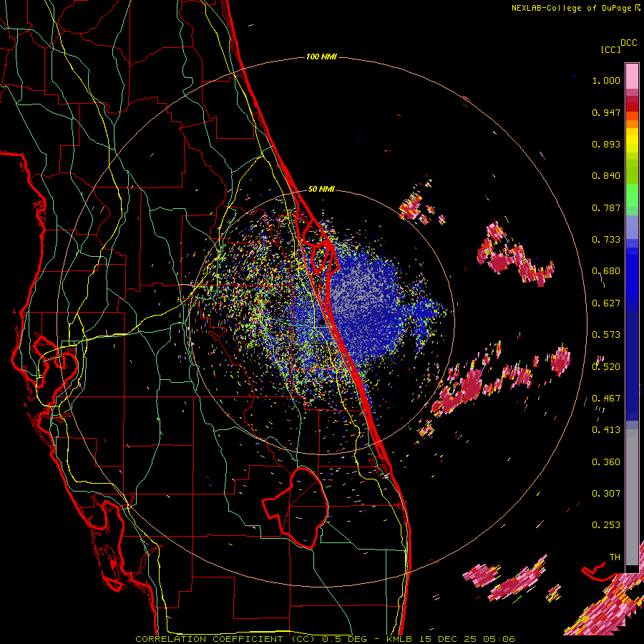Screen dimensions: 644x644
Task: Click the [CC] unit label
Action: (610, 49)
